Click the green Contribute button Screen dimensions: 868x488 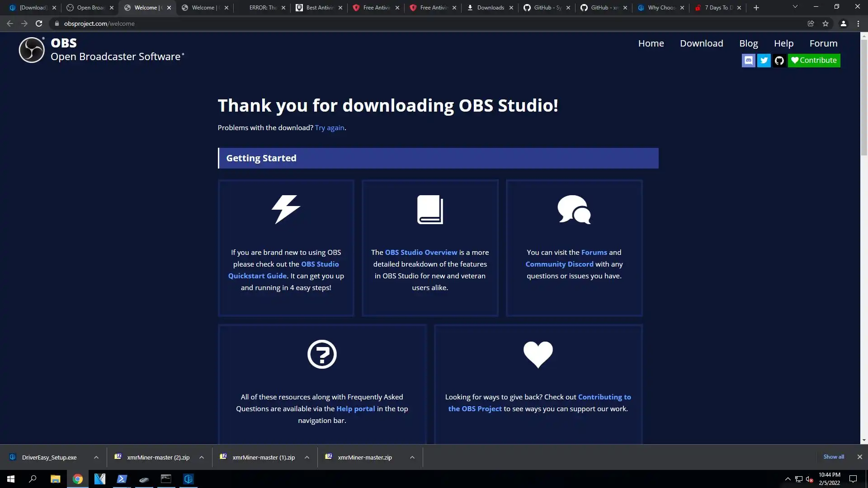(x=814, y=60)
